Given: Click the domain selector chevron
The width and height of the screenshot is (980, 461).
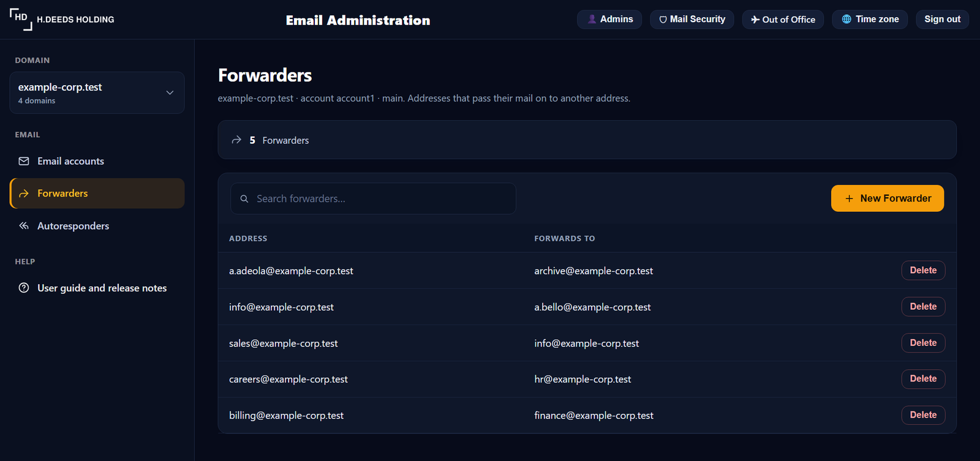Looking at the screenshot, I should point(170,92).
